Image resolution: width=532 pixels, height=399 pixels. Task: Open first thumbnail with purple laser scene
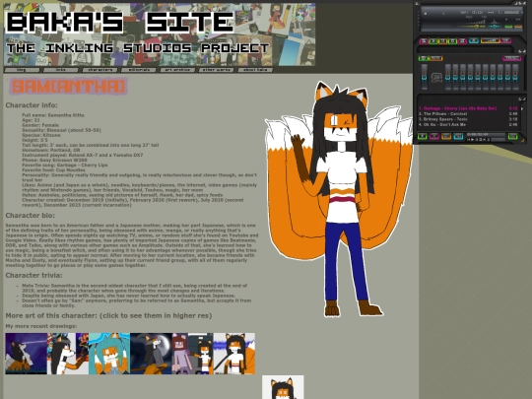(27, 354)
